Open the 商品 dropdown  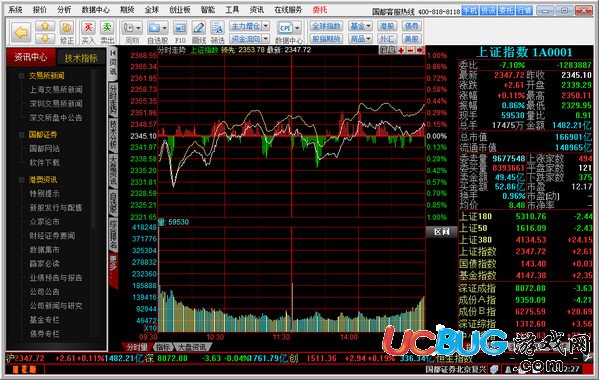[x=360, y=38]
